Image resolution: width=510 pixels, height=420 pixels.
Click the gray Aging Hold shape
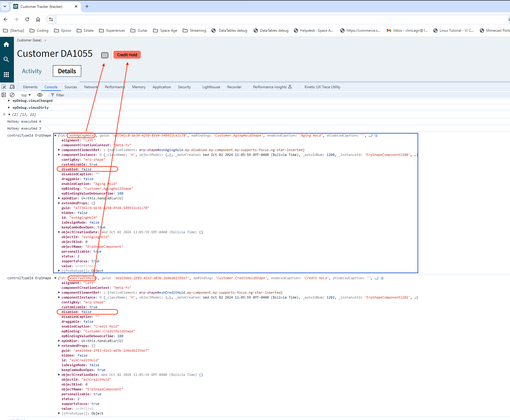click(105, 55)
